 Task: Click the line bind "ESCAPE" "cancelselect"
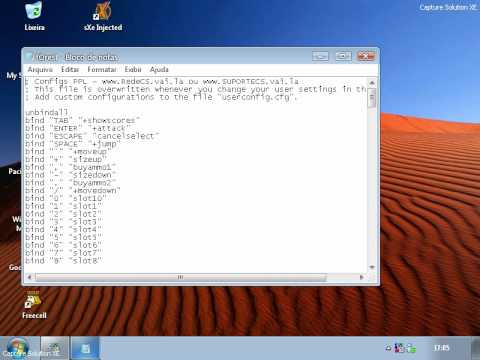click(x=92, y=136)
